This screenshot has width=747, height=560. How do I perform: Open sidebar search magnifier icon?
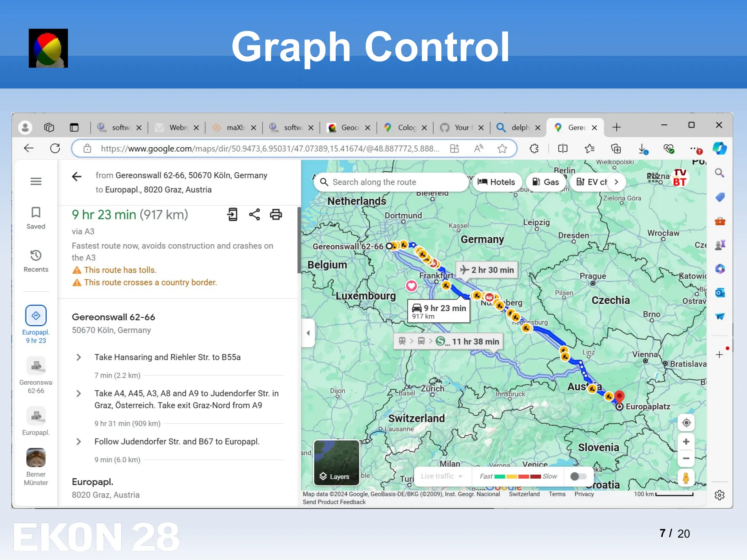point(719,173)
